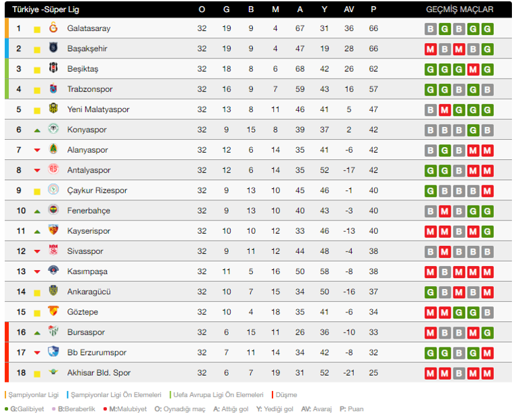Click the Fenerbahçe club crest
This screenshot has height=420, width=518.
coord(53,210)
